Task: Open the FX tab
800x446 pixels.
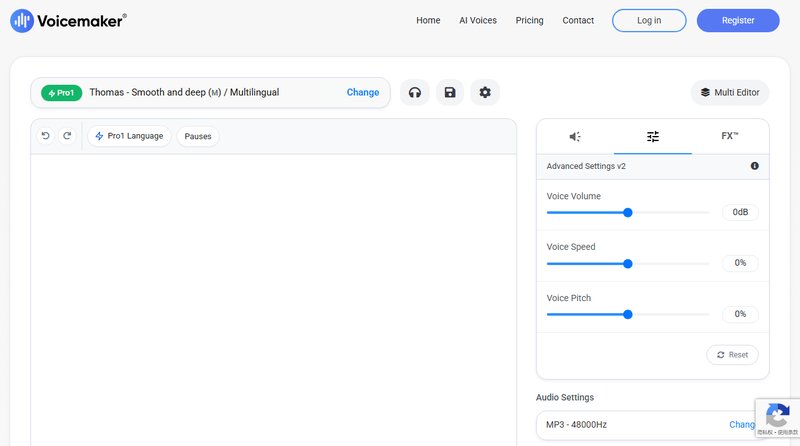Action: (x=729, y=136)
